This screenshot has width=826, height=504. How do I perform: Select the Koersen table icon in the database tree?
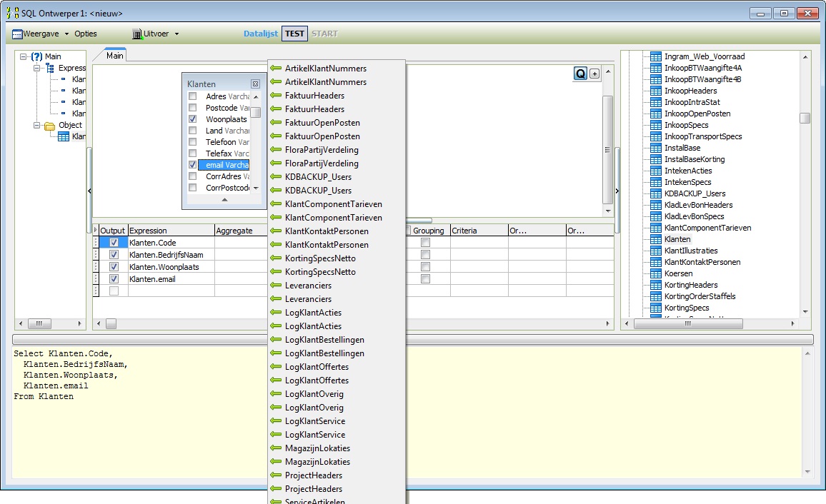(x=655, y=273)
